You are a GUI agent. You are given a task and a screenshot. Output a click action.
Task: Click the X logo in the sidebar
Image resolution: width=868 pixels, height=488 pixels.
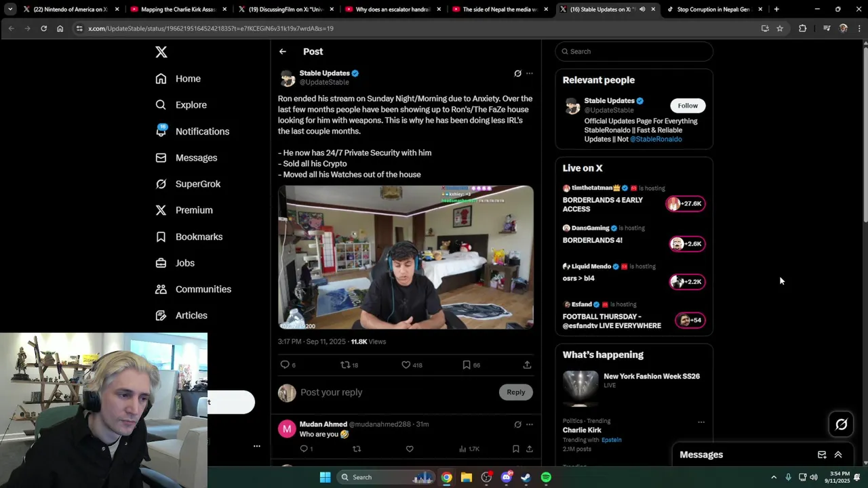[x=161, y=52]
